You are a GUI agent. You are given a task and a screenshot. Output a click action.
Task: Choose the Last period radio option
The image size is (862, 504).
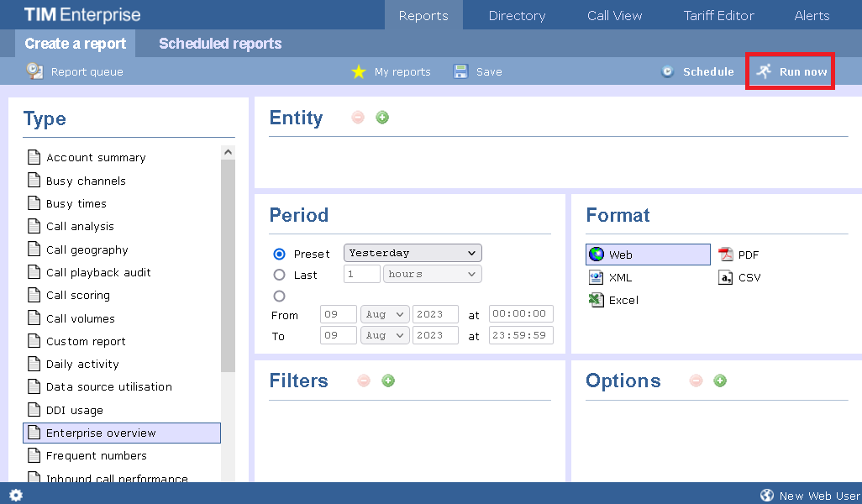[x=278, y=274]
